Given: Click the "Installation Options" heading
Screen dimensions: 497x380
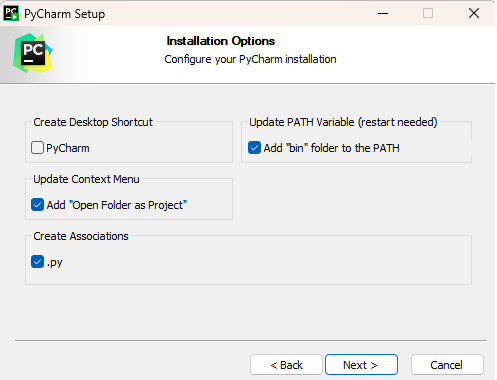Looking at the screenshot, I should tap(221, 41).
